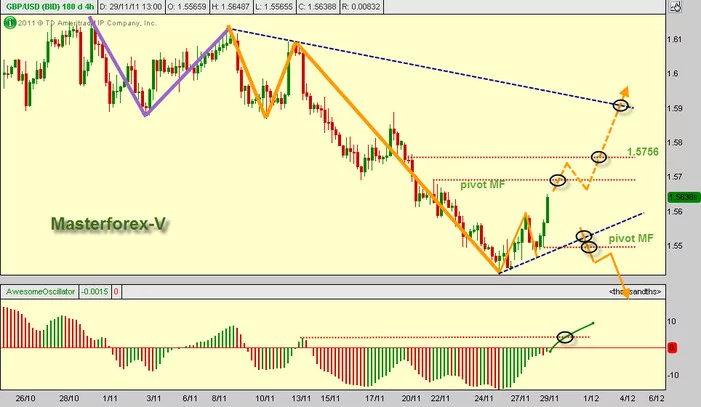This screenshot has height=407, width=701.
Task: Click the -10 oscillator axis label
Action: point(673,375)
